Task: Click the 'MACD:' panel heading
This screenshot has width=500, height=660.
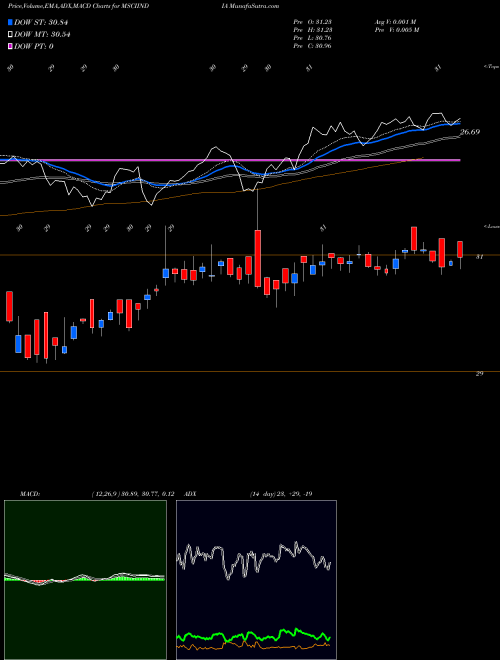Action: (x=30, y=494)
